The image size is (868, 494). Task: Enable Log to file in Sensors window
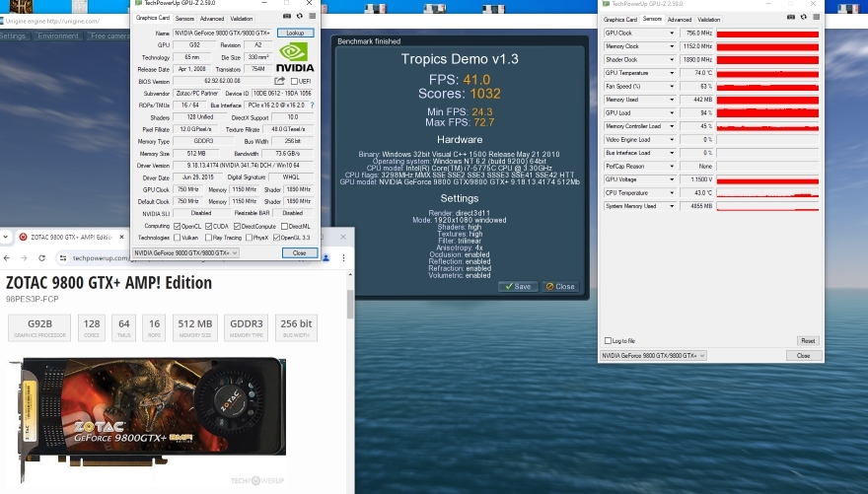click(x=608, y=341)
